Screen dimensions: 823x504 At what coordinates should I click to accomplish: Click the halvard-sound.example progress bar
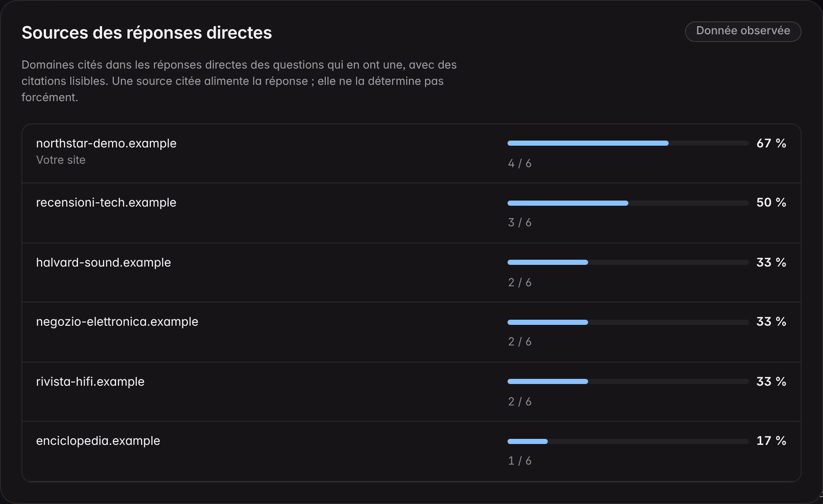click(x=628, y=262)
